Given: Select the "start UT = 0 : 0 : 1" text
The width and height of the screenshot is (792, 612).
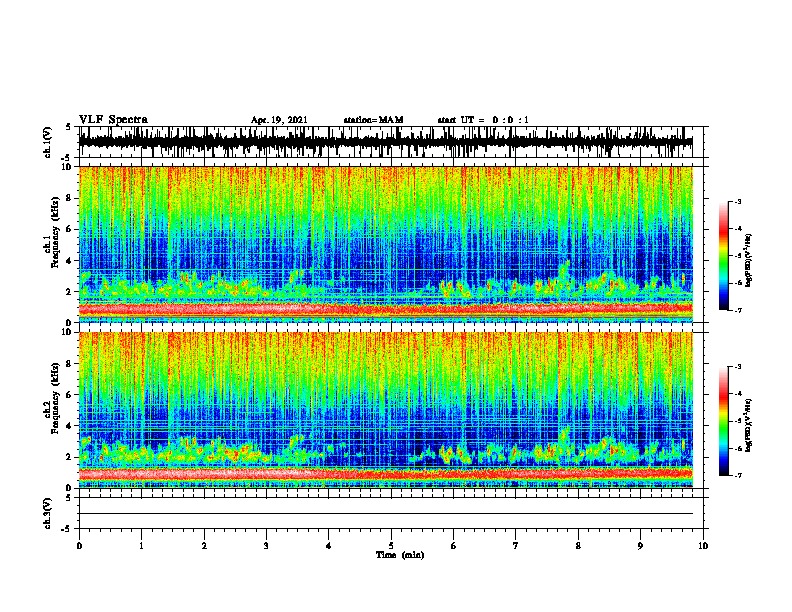Looking at the screenshot, I should (483, 120).
